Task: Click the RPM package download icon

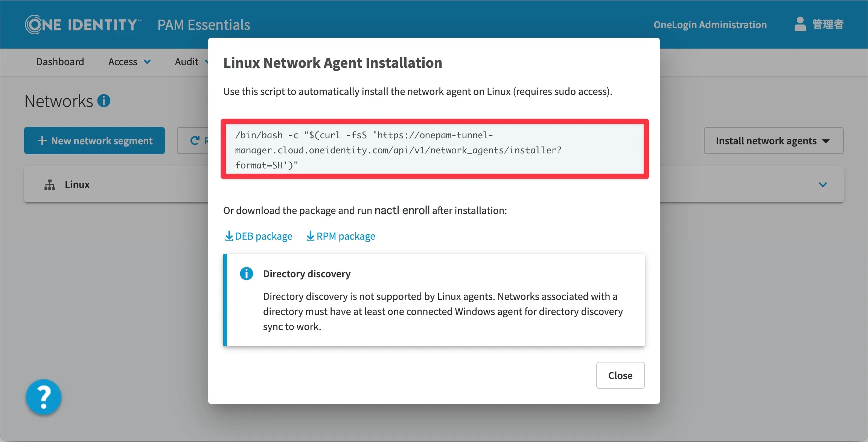Action: tap(310, 236)
